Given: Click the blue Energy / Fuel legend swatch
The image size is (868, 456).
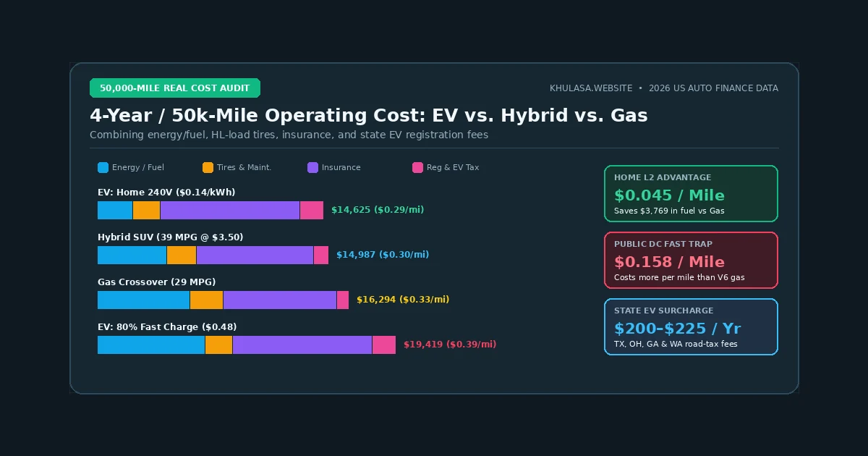Looking at the screenshot, I should (103, 168).
